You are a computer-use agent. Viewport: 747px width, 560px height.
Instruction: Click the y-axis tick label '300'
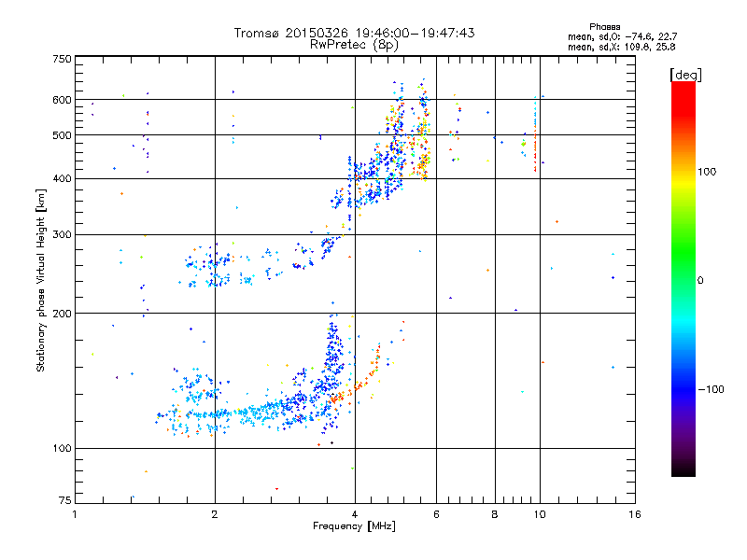click(x=62, y=235)
